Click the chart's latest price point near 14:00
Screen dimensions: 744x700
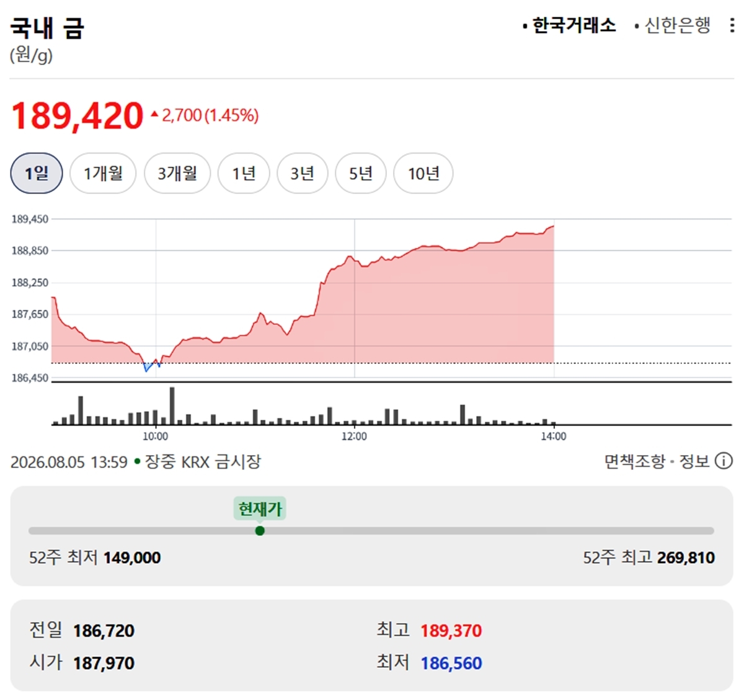coord(553,226)
